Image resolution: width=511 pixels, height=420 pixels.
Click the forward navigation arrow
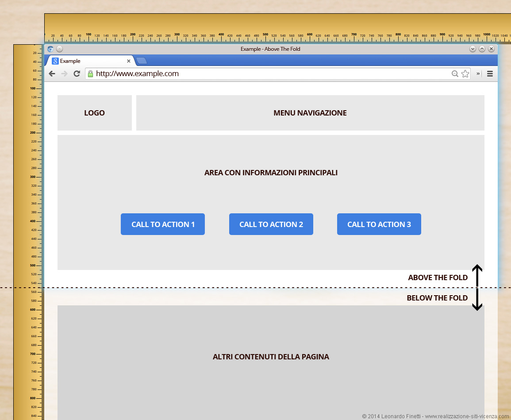coord(64,74)
